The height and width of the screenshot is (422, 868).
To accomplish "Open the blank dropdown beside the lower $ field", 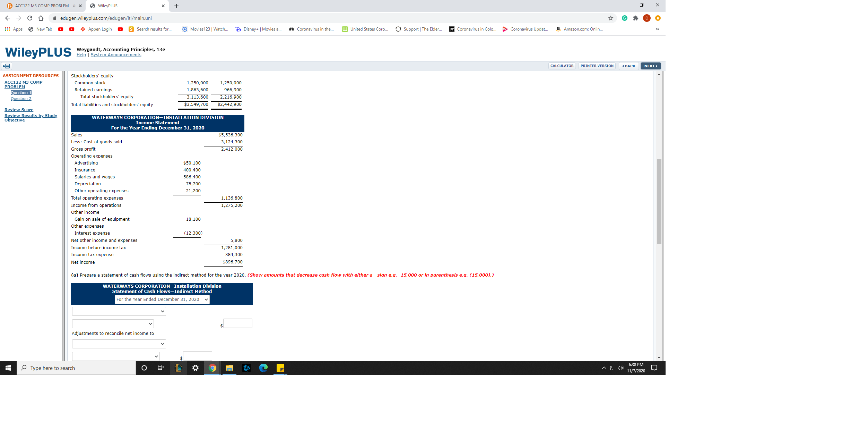I will [115, 356].
